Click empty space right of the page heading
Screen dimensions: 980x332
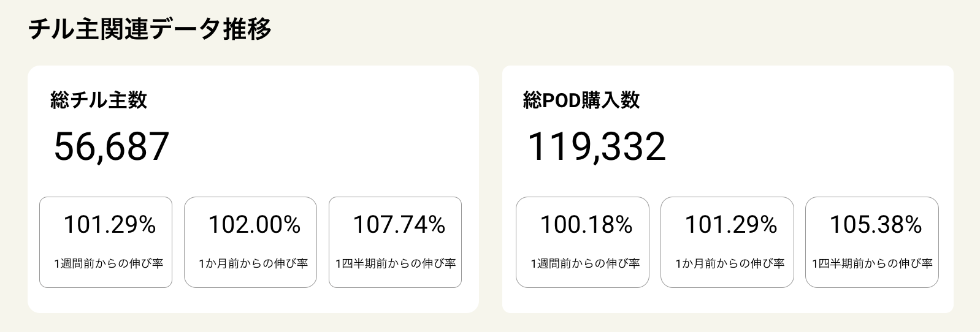(x=613, y=29)
